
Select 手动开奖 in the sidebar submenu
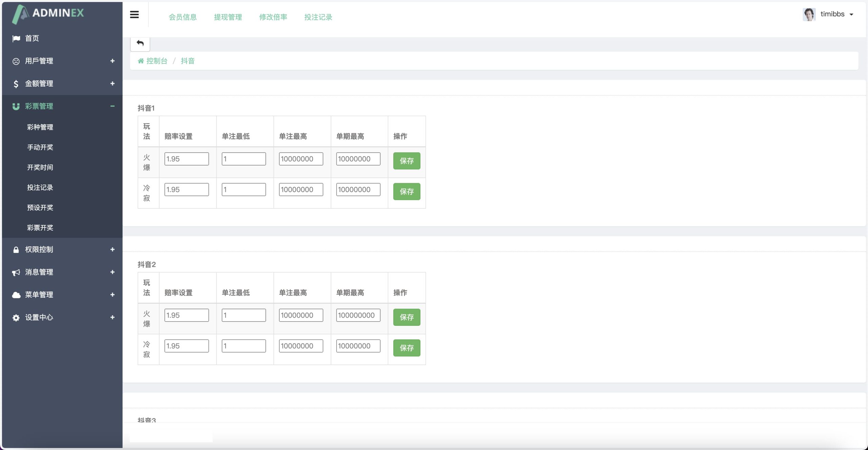pyautogui.click(x=40, y=147)
